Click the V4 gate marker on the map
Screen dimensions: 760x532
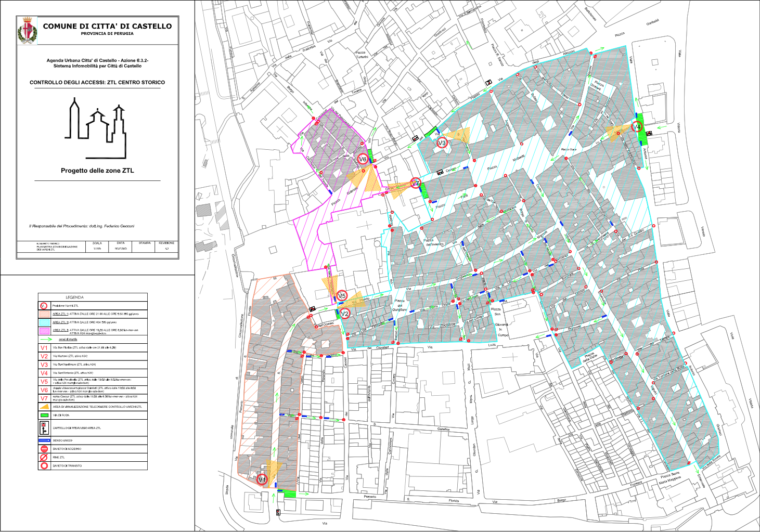click(x=637, y=126)
